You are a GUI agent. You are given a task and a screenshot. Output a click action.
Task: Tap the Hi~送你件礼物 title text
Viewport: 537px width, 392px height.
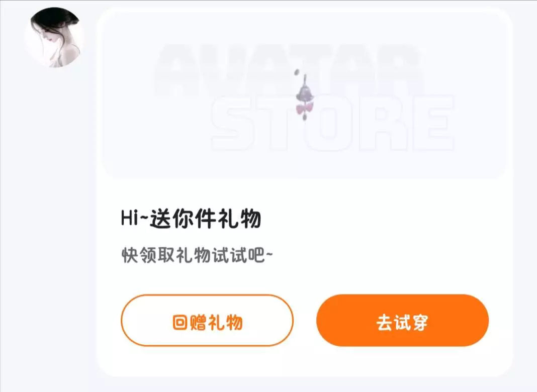coord(191,219)
